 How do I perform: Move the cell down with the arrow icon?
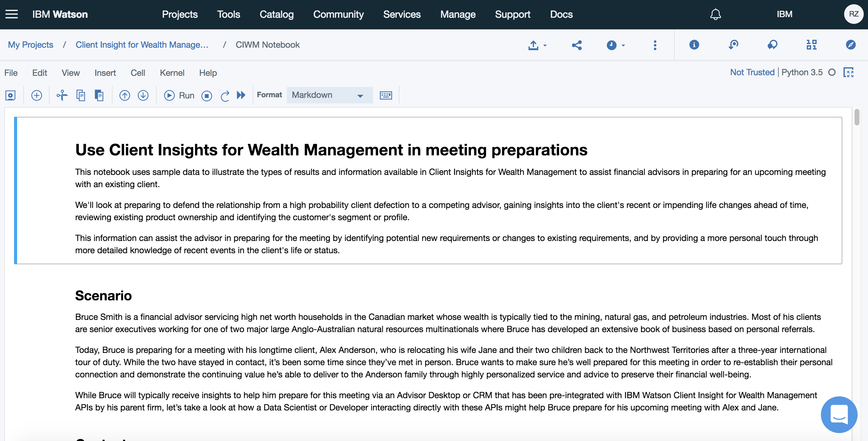143,95
